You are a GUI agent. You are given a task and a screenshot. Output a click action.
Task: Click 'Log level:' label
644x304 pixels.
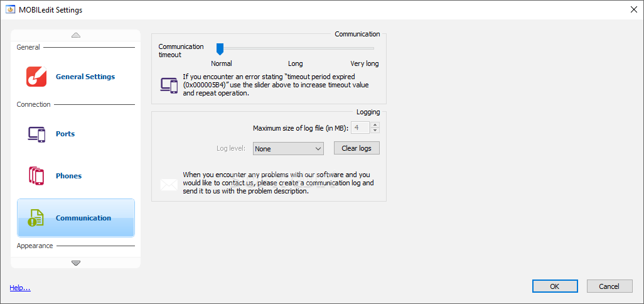[x=231, y=149]
